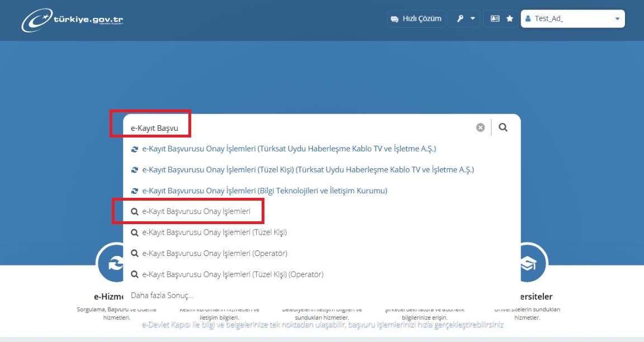
Task: Open Tüzel Kişi Türksat service suggestion
Action: tap(302, 169)
